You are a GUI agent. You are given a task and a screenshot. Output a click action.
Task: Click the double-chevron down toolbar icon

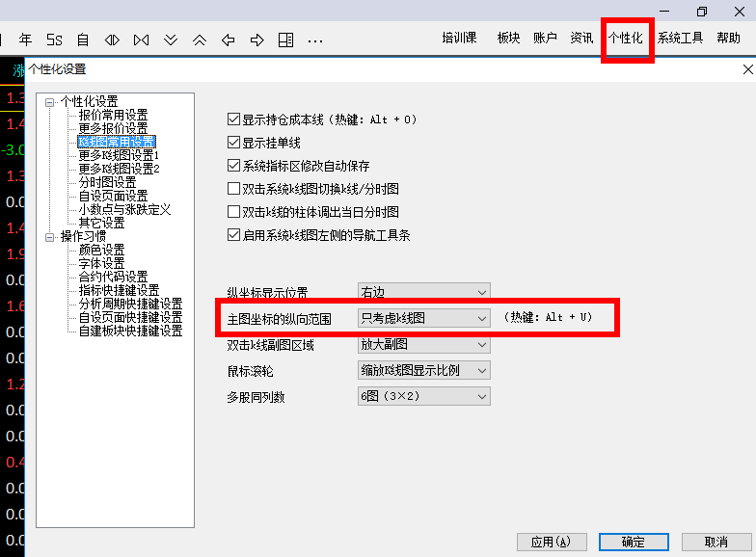pyautogui.click(x=171, y=40)
